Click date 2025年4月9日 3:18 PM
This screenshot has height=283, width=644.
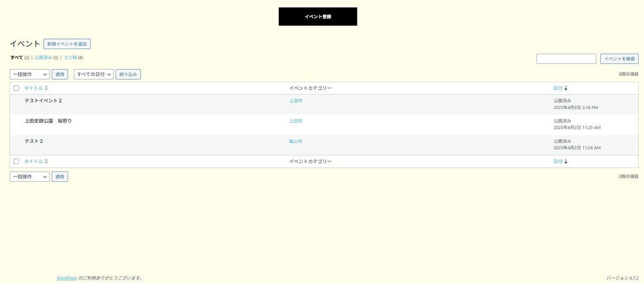576,108
